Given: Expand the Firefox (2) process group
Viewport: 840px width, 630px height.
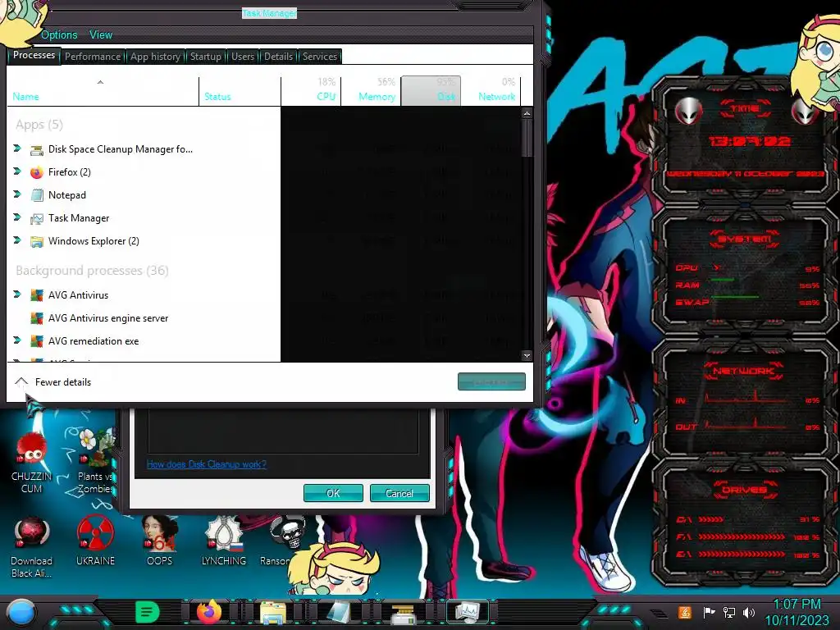Looking at the screenshot, I should pyautogui.click(x=17, y=171).
